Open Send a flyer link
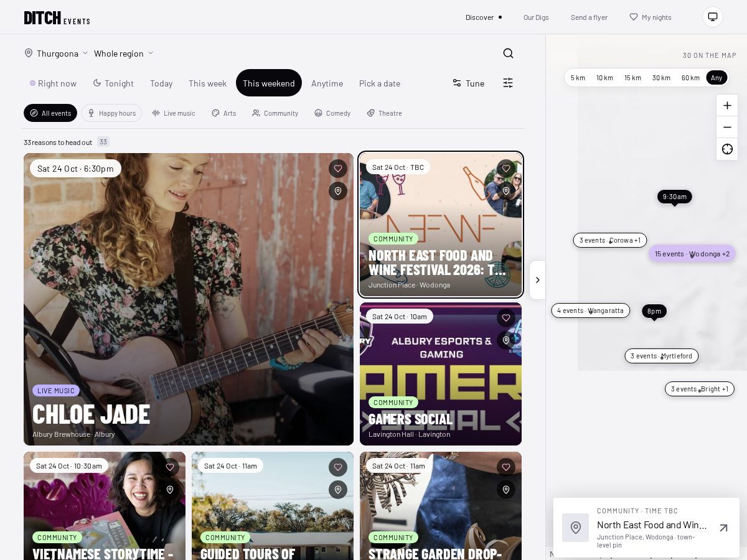 click(x=589, y=17)
